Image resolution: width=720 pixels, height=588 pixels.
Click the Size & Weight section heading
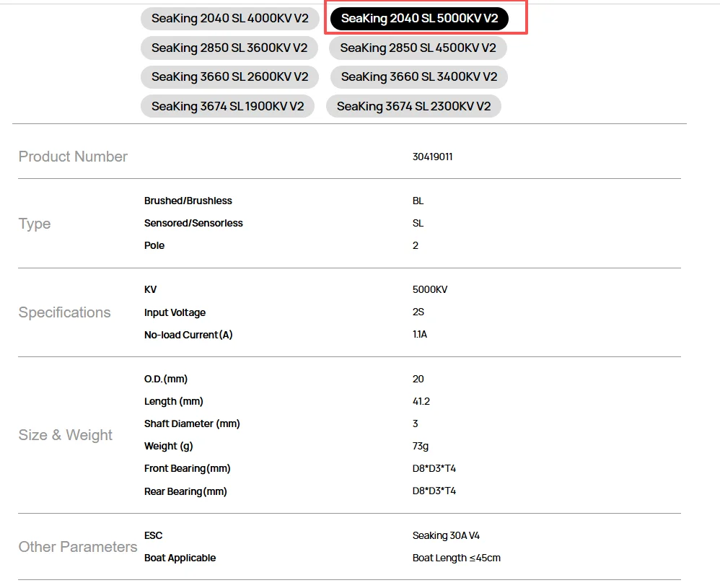tap(65, 434)
